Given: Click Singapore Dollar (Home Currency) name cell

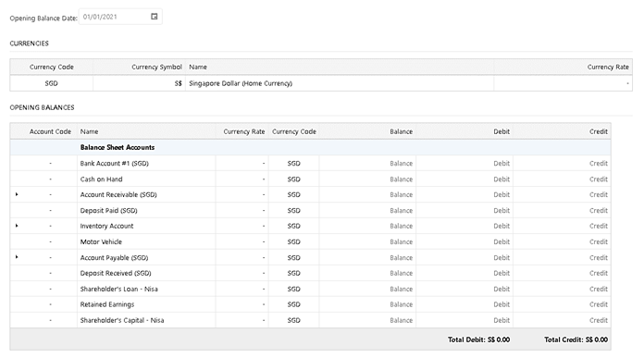Looking at the screenshot, I should 340,83.
